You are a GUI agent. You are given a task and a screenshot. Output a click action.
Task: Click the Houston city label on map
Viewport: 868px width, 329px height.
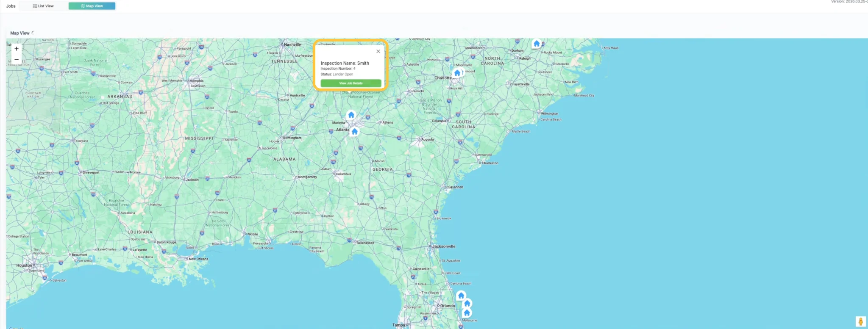tap(24, 265)
